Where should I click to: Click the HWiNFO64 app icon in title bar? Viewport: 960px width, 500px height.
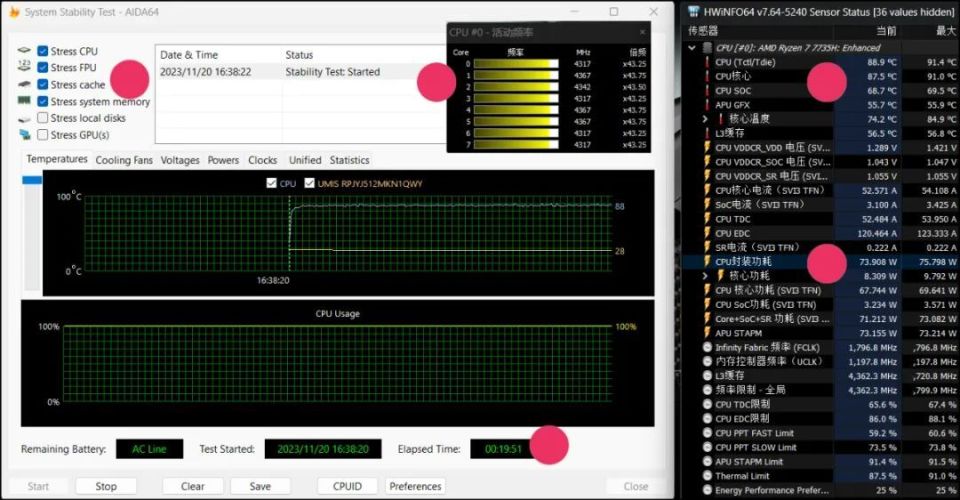pyautogui.click(x=693, y=11)
